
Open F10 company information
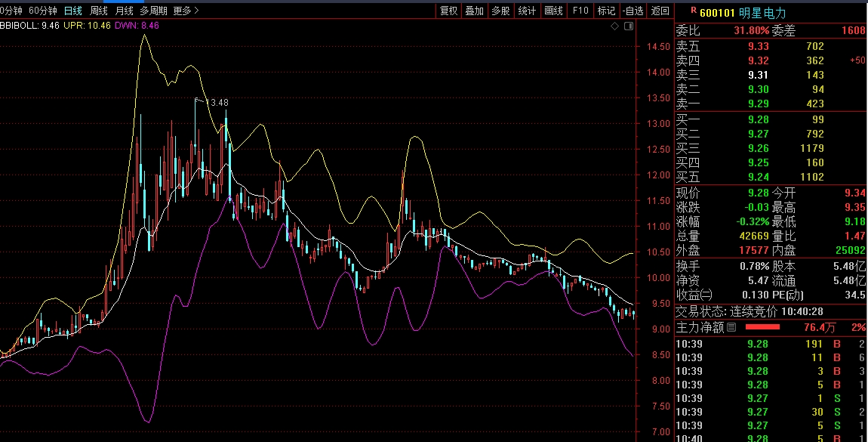click(x=580, y=11)
